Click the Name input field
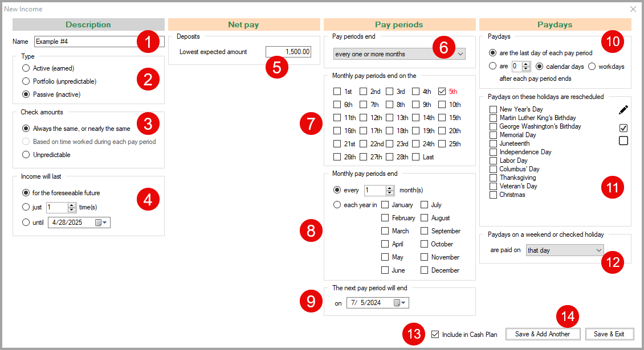The height and width of the screenshot is (350, 644). pos(99,42)
